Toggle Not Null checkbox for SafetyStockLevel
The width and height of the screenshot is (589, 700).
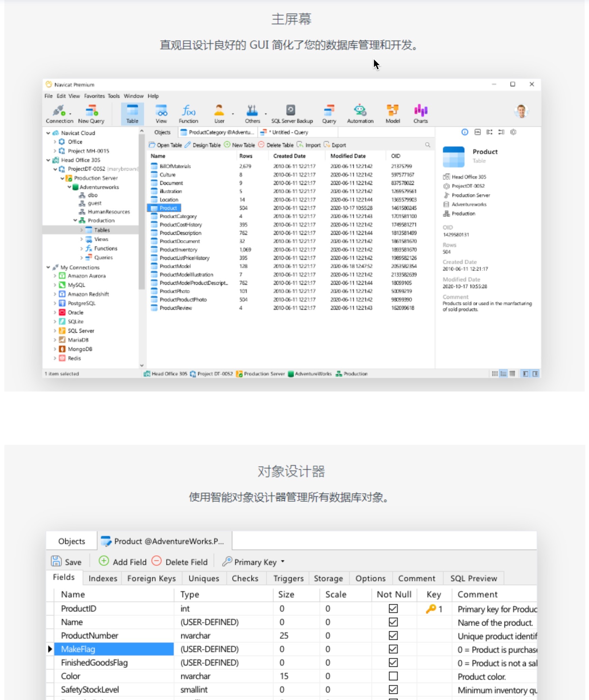tap(393, 690)
